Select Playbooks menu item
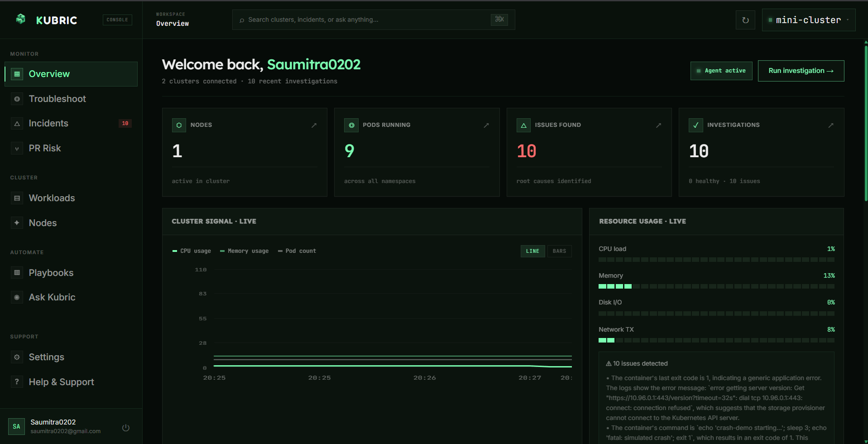This screenshot has width=868, height=444. click(x=71, y=273)
